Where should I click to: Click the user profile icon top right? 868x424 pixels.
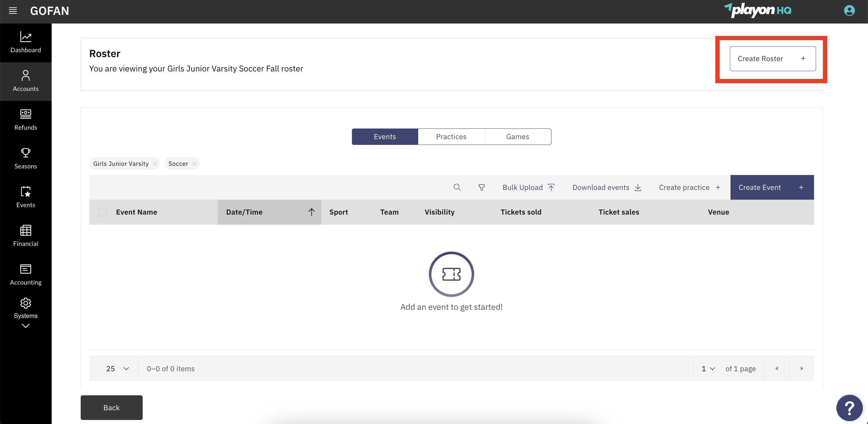click(849, 10)
